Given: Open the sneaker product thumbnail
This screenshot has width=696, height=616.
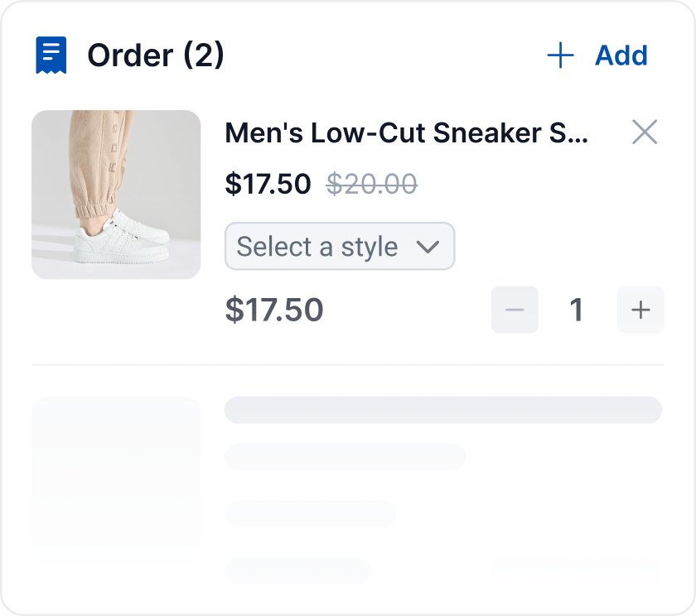Looking at the screenshot, I should pyautogui.click(x=116, y=195).
